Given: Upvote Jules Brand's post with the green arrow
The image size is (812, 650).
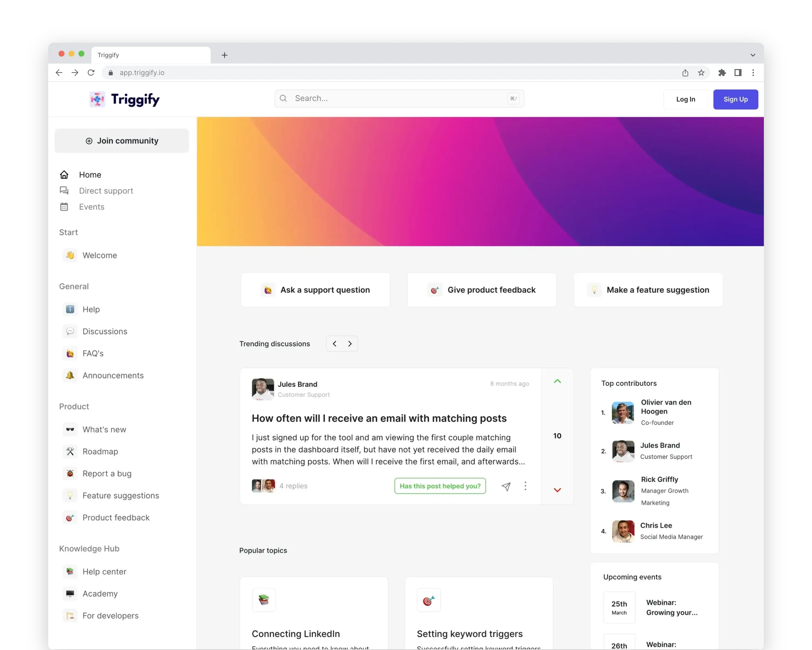Looking at the screenshot, I should pos(557,381).
